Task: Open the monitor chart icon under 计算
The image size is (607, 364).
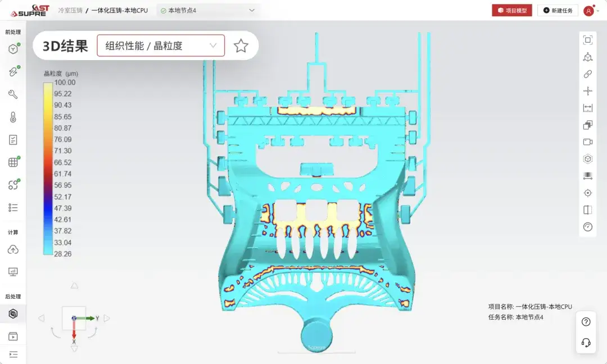Action: pos(13,272)
